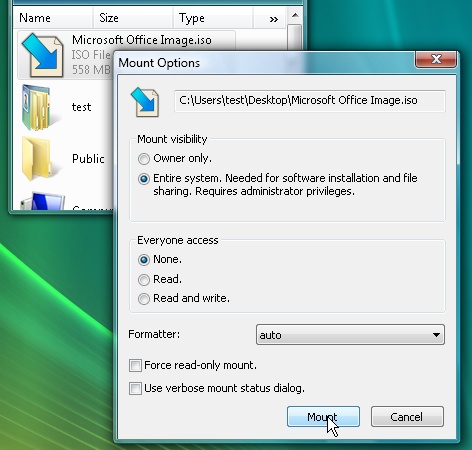The height and width of the screenshot is (450, 472).
Task: Enable Force read-only mount checkbox
Action: click(135, 365)
